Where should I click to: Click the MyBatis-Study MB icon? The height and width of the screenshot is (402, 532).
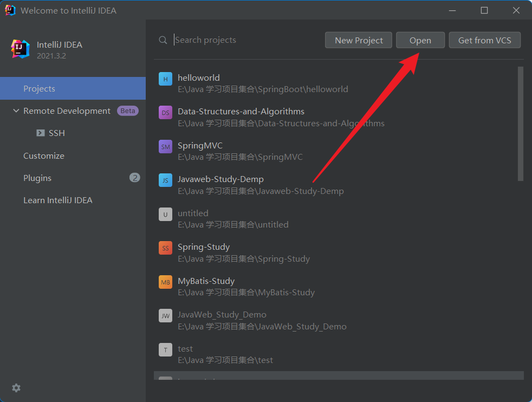coord(165,282)
